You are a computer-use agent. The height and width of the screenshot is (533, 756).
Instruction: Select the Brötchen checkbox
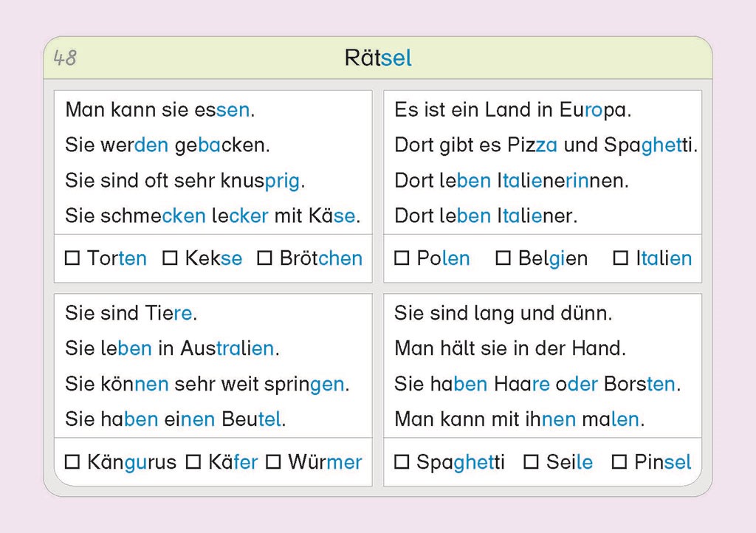coord(264,258)
